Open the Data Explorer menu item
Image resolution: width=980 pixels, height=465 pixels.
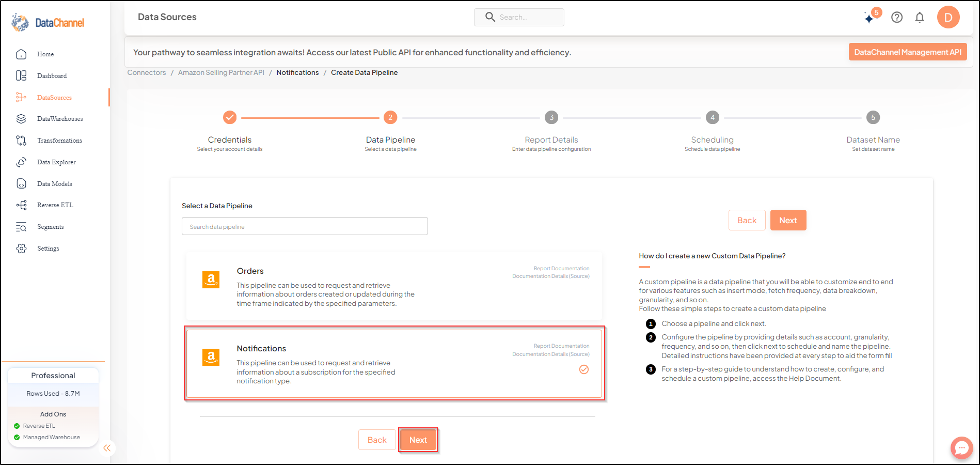(56, 162)
